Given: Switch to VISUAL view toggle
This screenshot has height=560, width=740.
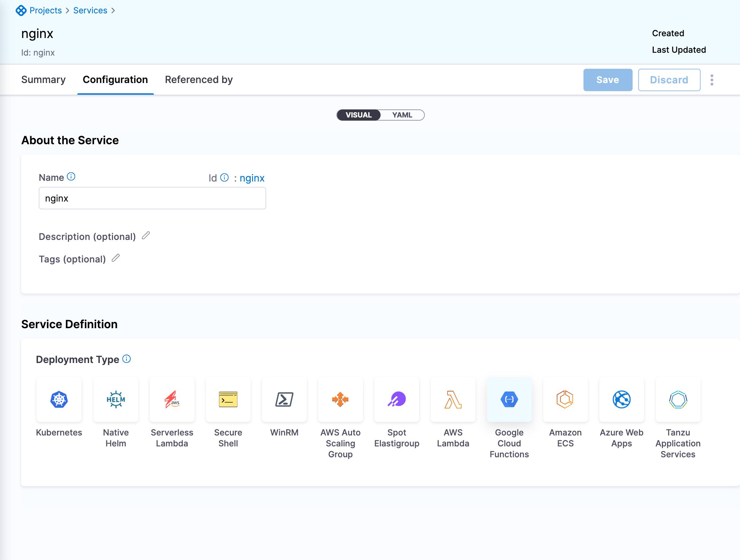Looking at the screenshot, I should 358,115.
